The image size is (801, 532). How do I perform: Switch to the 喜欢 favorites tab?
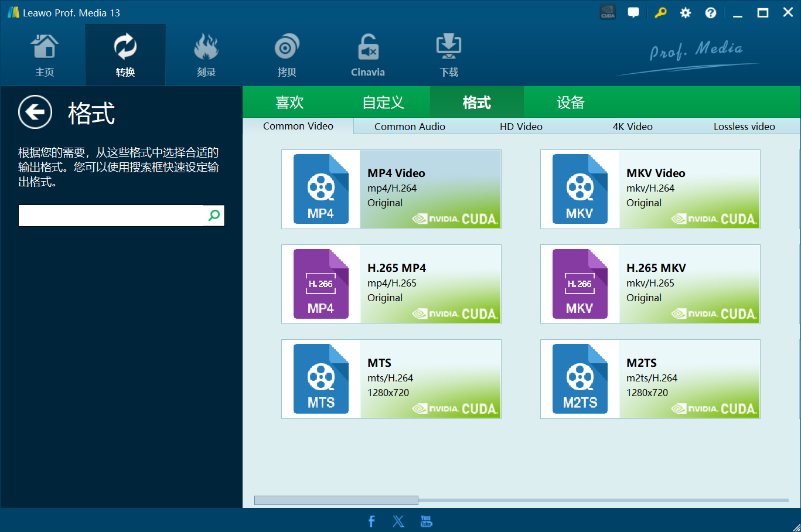pos(289,103)
